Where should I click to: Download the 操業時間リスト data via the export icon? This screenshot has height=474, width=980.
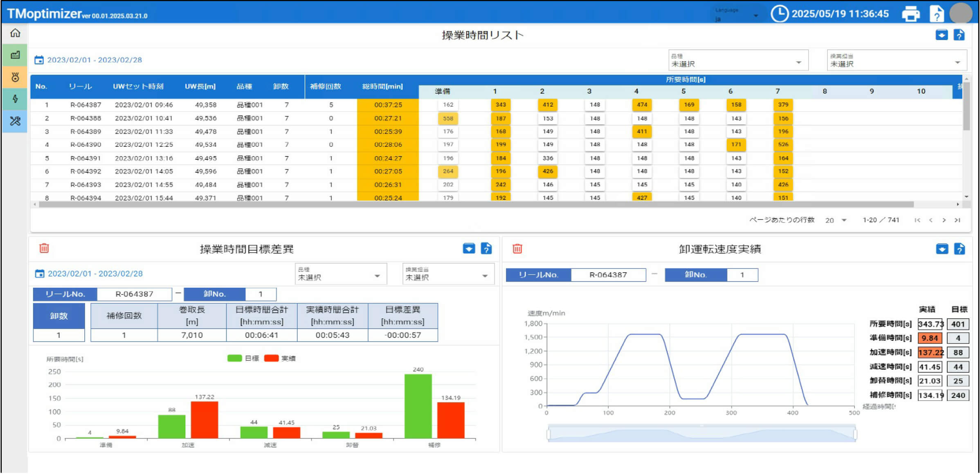941,36
